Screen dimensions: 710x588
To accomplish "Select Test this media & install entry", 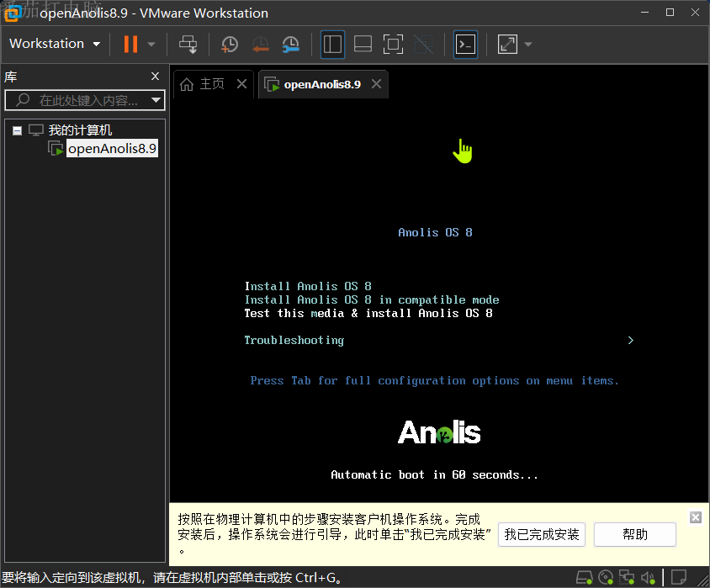I will (368, 313).
